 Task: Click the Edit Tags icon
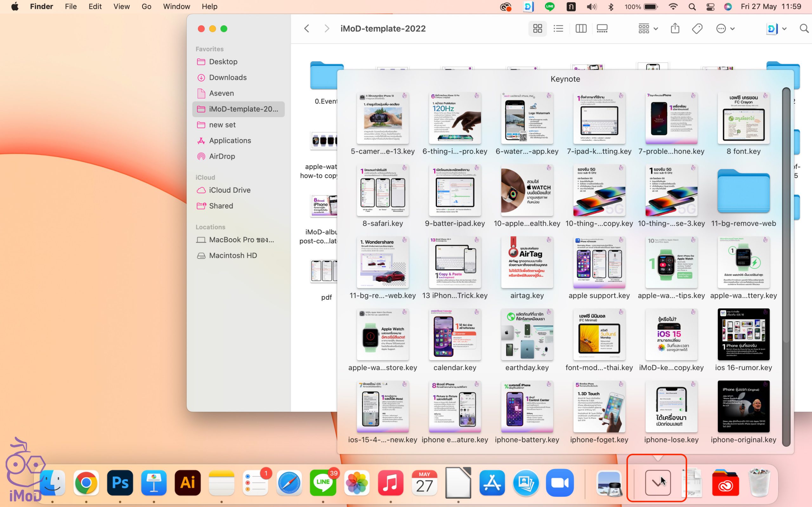697,29
